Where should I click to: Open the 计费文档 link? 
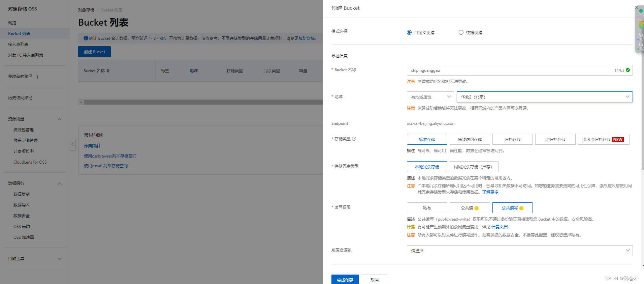coord(500,227)
